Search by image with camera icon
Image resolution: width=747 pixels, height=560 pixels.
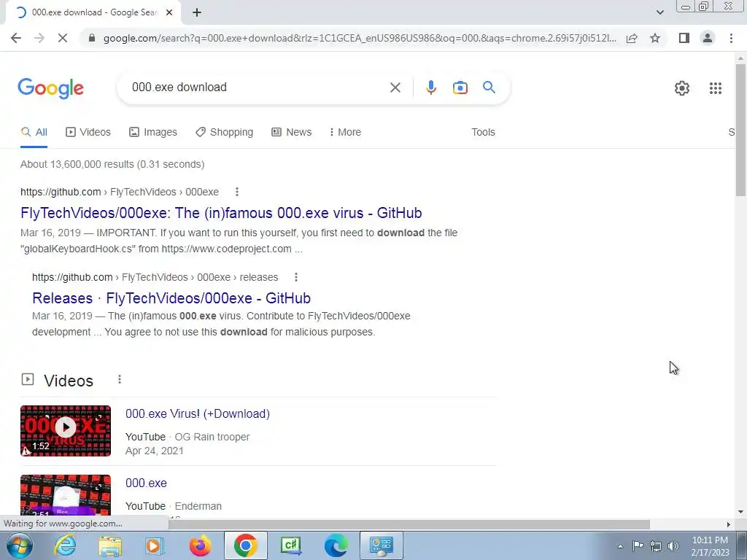pos(460,87)
